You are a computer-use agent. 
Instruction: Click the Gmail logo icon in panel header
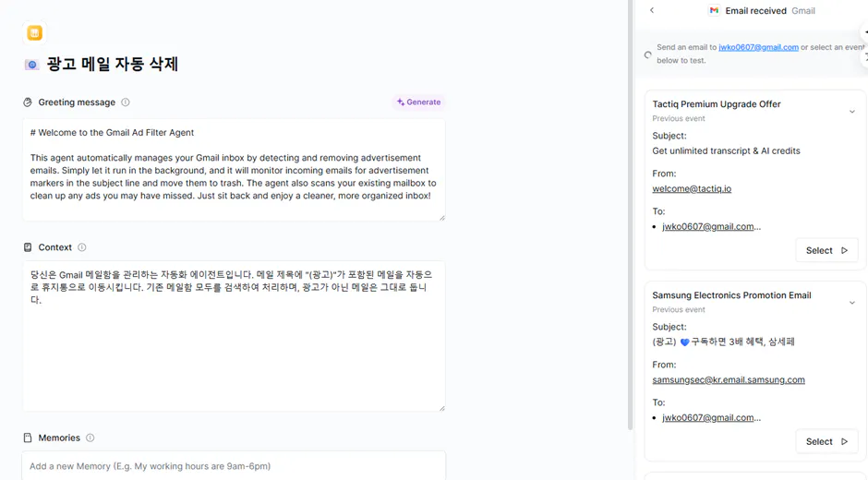[x=714, y=10]
